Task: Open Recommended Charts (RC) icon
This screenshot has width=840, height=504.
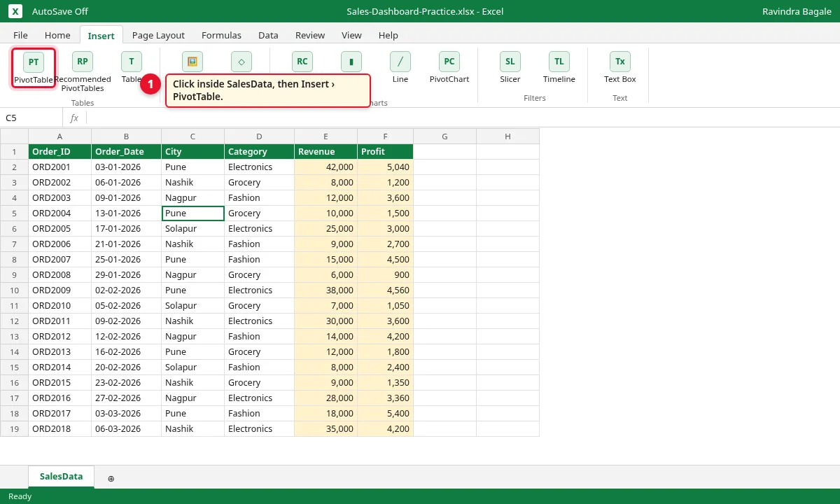Action: [302, 62]
